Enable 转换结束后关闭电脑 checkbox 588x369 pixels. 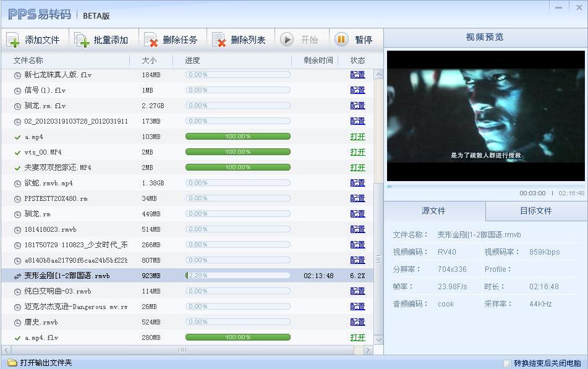507,363
